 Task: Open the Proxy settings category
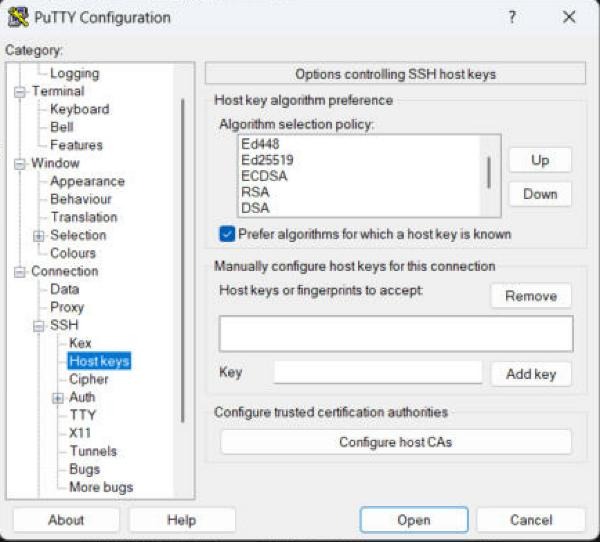pos(67,307)
